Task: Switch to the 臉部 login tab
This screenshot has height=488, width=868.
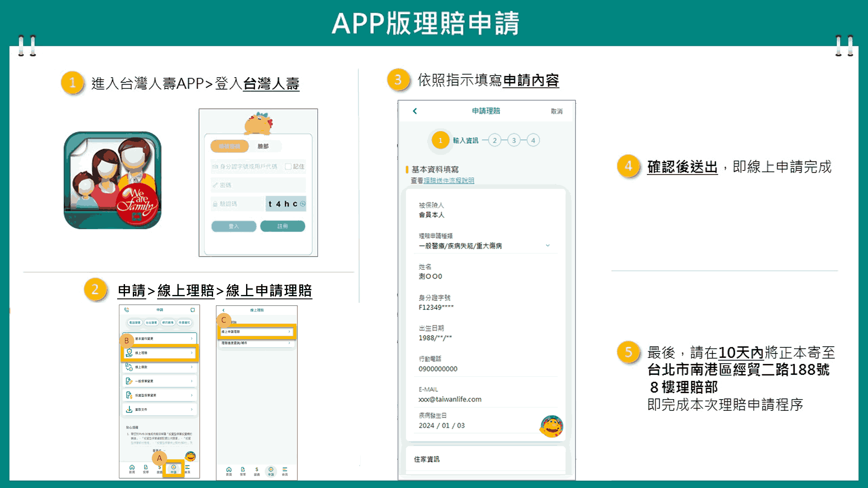Action: pyautogui.click(x=263, y=146)
